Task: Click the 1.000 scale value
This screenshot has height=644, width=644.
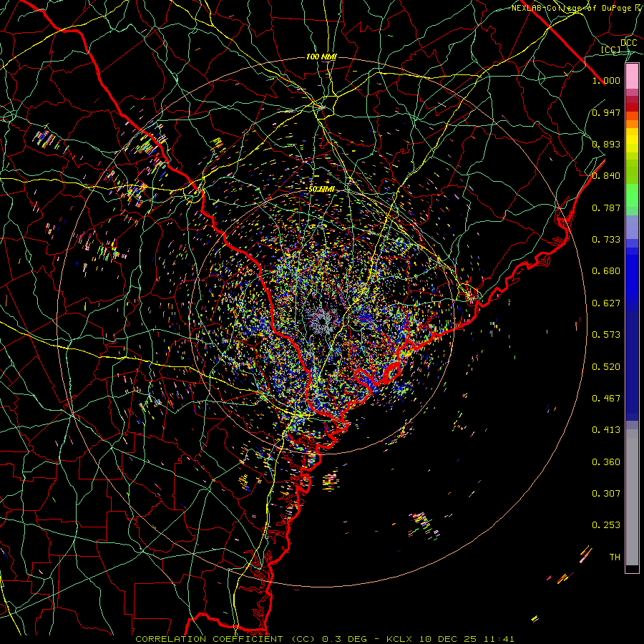Action: [x=606, y=80]
